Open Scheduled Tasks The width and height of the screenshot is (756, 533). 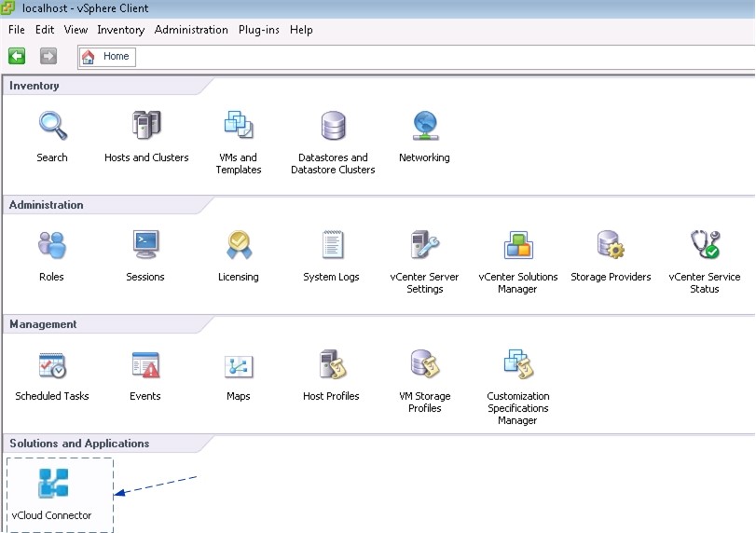(52, 365)
